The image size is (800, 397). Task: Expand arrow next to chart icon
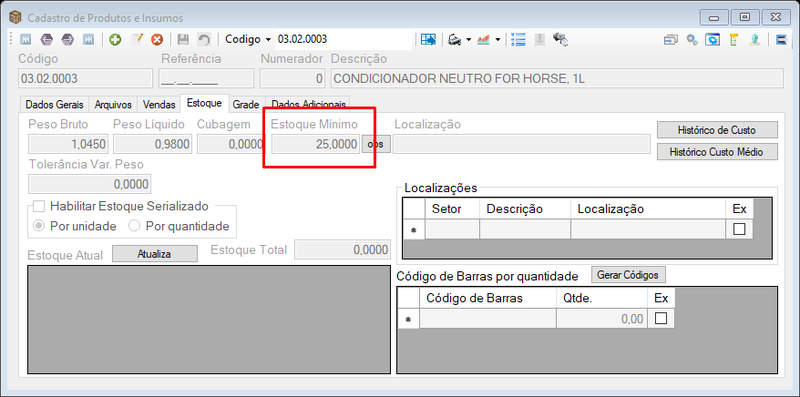[497, 39]
